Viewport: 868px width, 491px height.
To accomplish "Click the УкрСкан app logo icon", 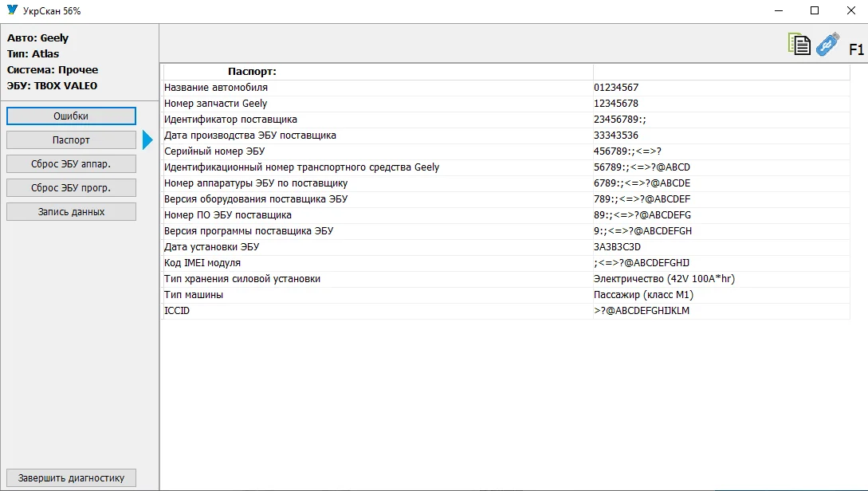I will coord(12,10).
